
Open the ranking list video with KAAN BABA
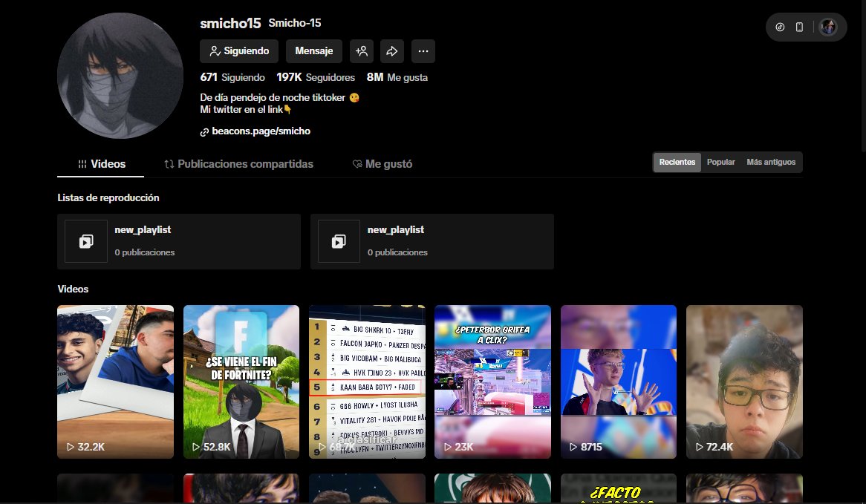pos(368,382)
